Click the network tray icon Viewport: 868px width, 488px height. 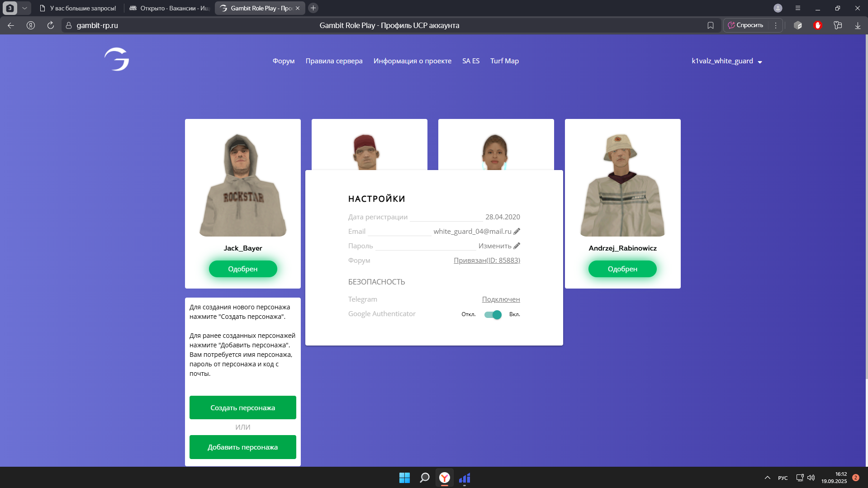(800, 478)
